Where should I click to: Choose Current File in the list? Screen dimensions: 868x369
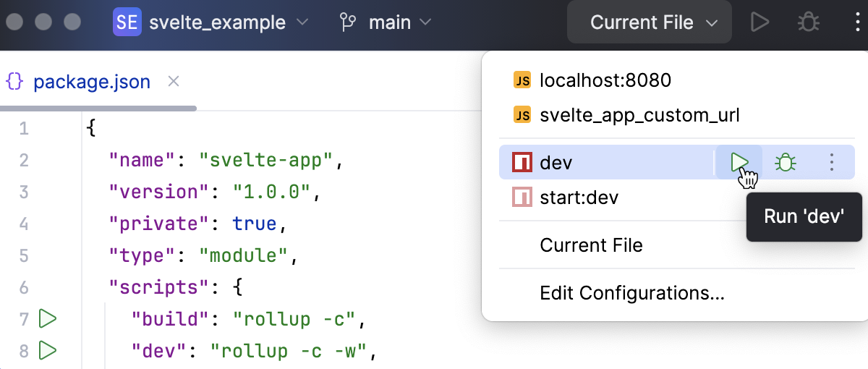click(591, 245)
